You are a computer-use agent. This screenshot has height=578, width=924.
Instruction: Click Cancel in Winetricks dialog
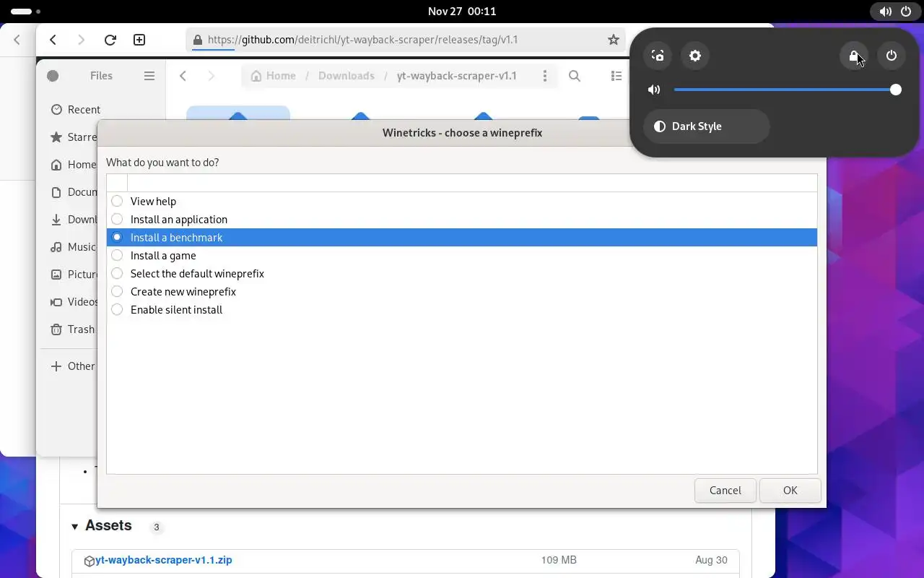(x=725, y=491)
